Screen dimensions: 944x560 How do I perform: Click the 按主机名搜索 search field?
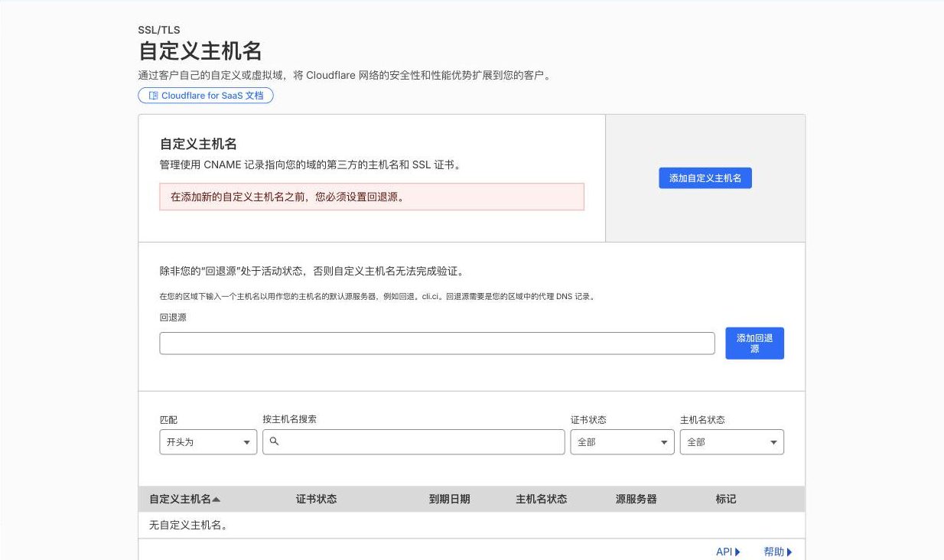pos(414,442)
